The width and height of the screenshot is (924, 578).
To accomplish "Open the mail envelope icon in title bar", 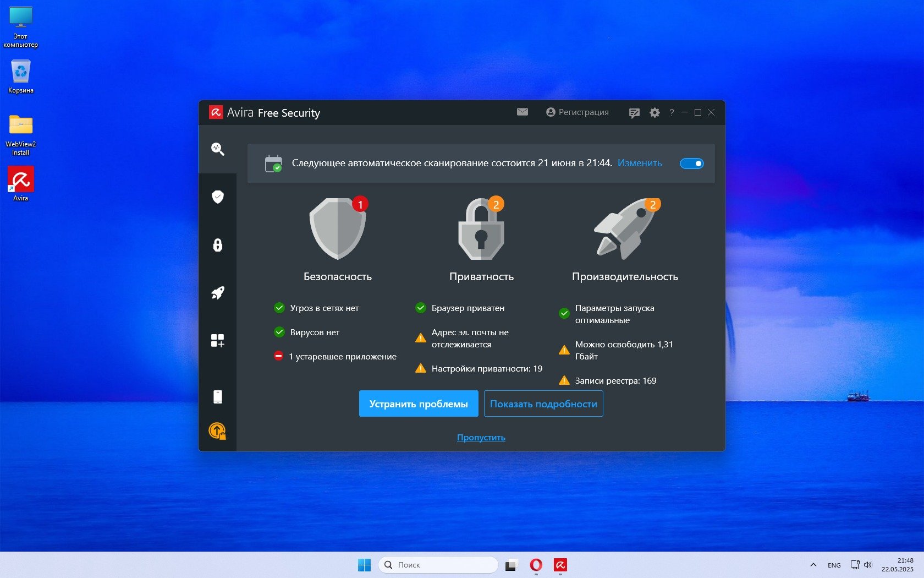I will click(x=522, y=112).
